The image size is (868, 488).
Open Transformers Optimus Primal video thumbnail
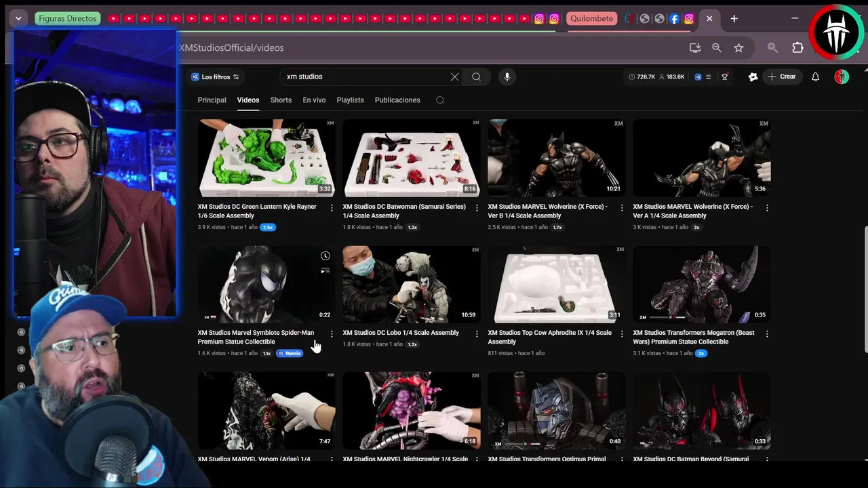[556, 410]
